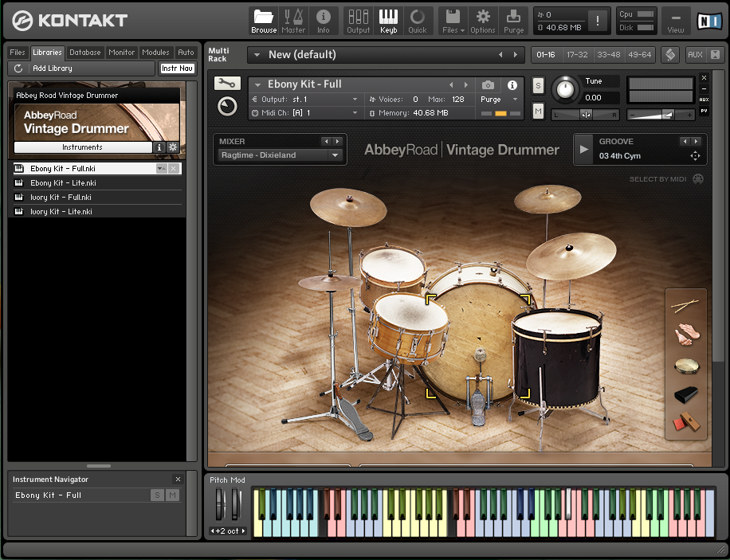
Task: Toggle the Browse panel
Action: (x=264, y=22)
